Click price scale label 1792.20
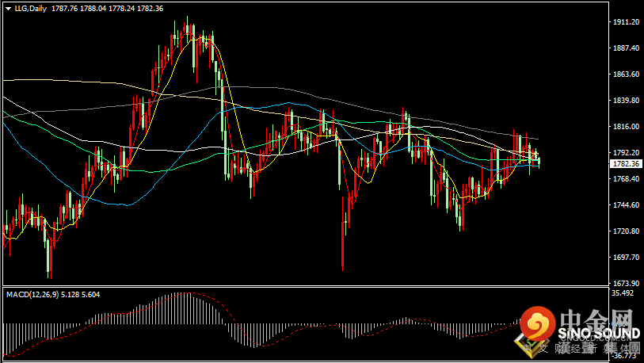This screenshot has height=363, width=644. coord(627,152)
